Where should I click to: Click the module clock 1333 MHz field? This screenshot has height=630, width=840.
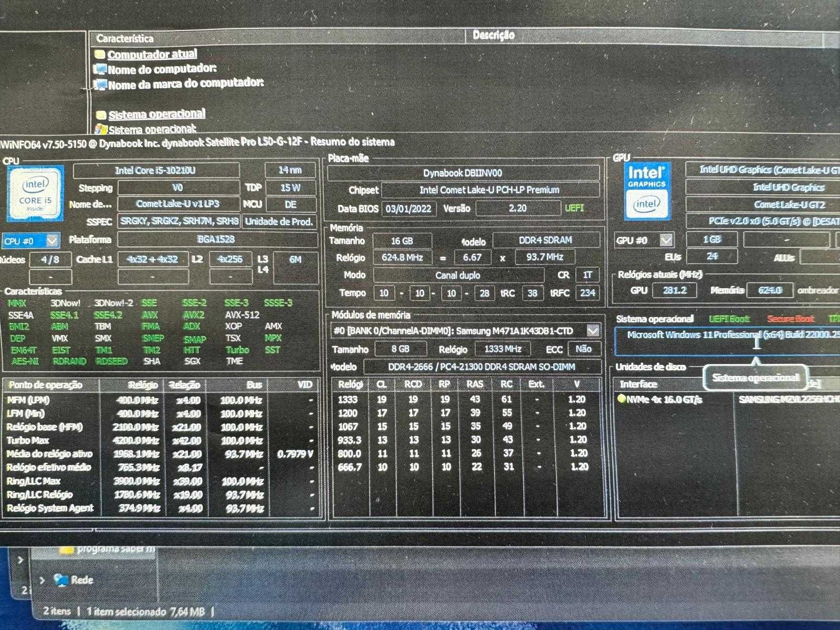[x=503, y=349]
